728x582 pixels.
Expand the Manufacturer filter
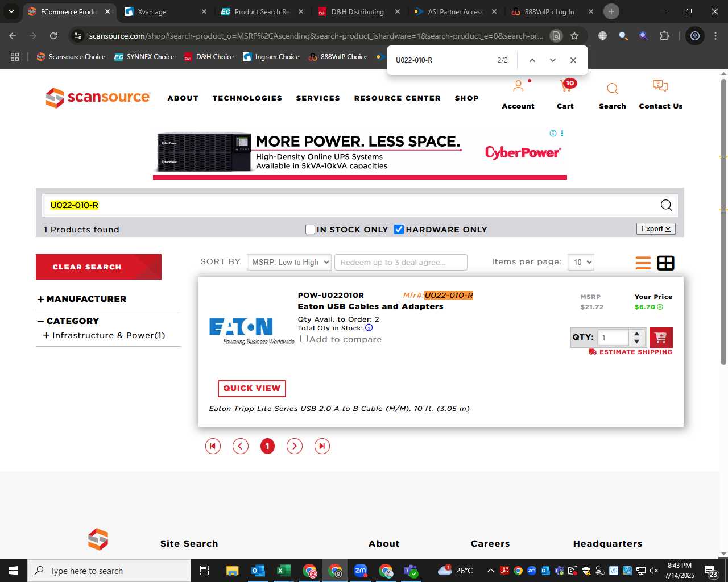(40, 299)
